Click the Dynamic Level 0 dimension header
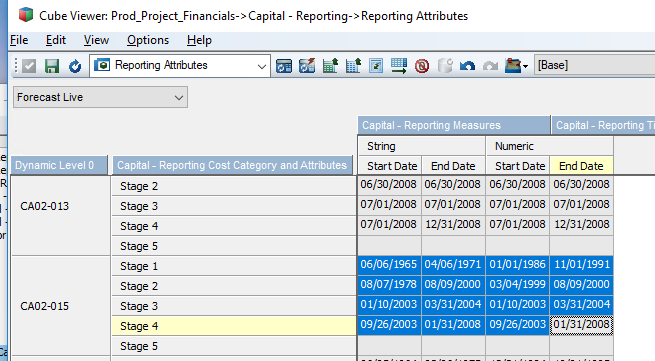This screenshot has width=655, height=361. (59, 165)
